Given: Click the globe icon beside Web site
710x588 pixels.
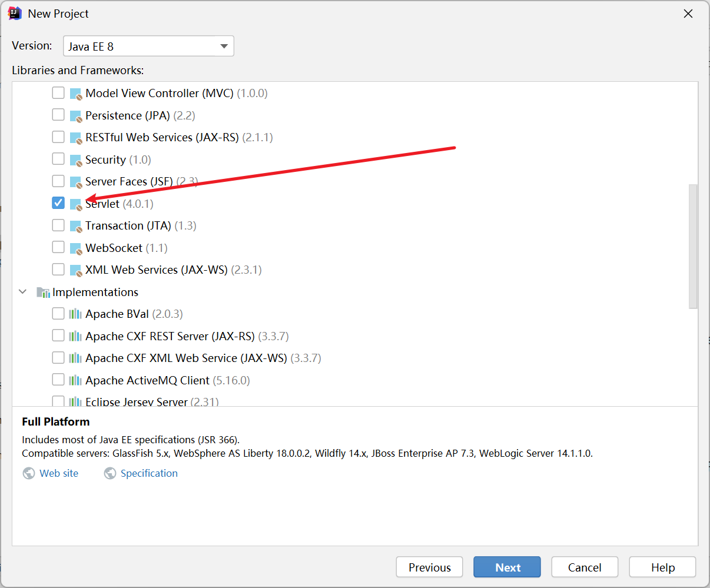Looking at the screenshot, I should coord(29,473).
